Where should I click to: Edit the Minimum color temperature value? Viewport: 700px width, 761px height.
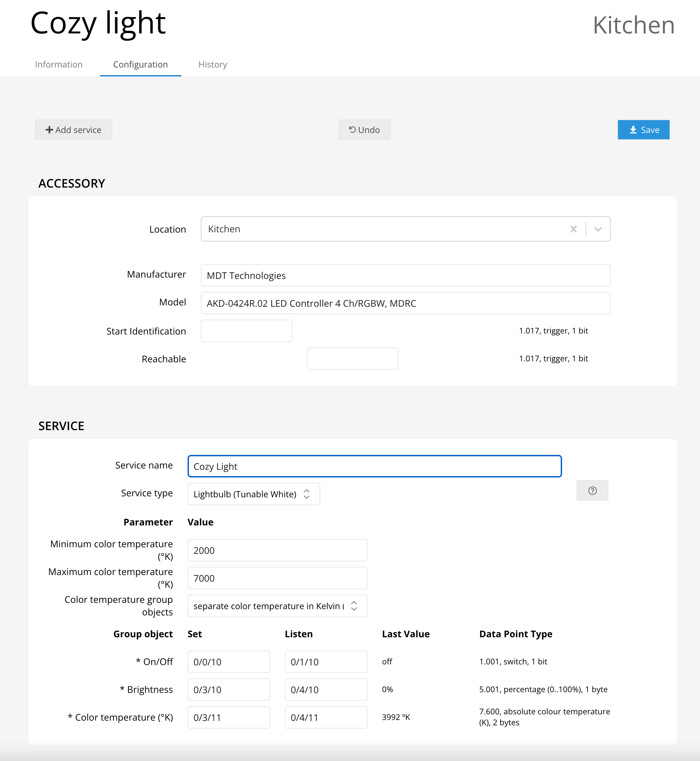277,550
